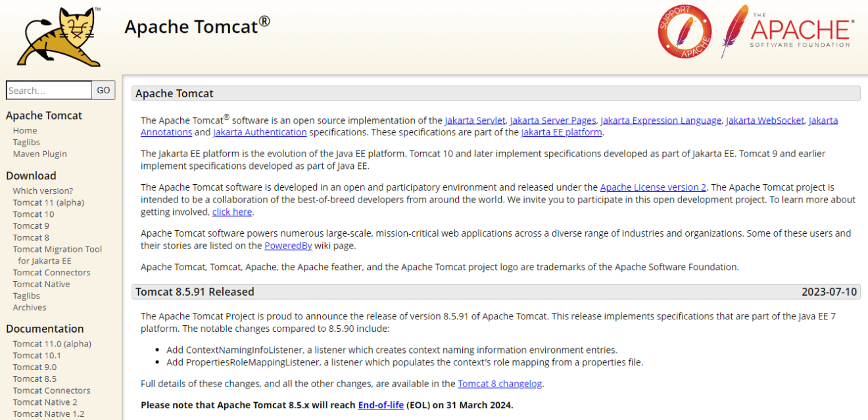Viewport: 868px width, 420px height.
Task: Open Tomcat Native download link
Action: point(41,284)
